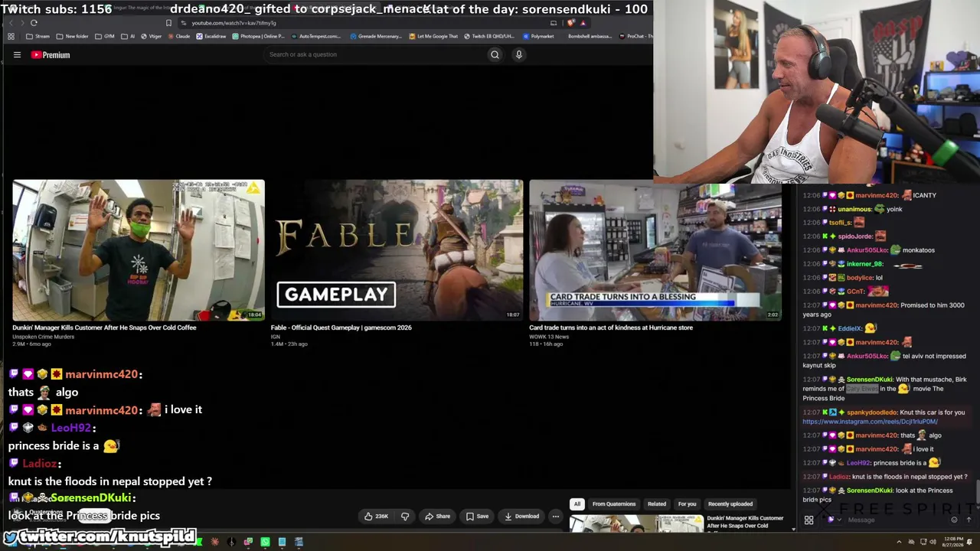
Task: Dislike the video with thumbs down
Action: (405, 516)
